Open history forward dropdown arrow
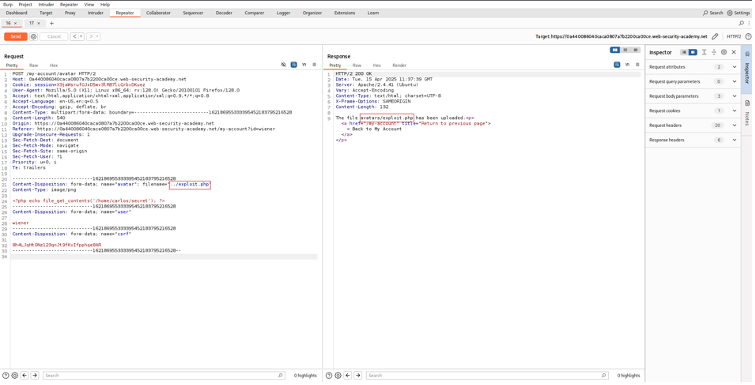Screen dimensions: 755x385 [97, 37]
